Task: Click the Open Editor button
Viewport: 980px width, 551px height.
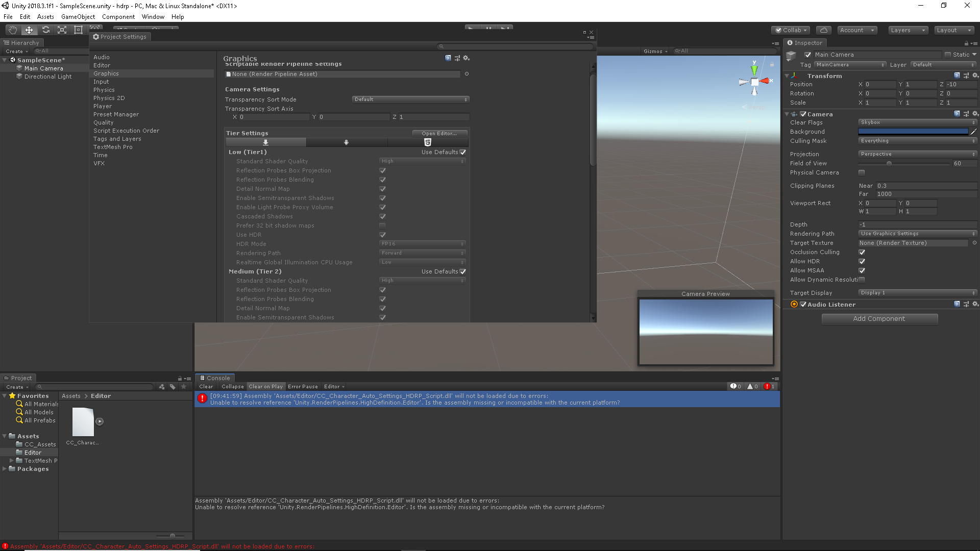Action: click(x=439, y=133)
